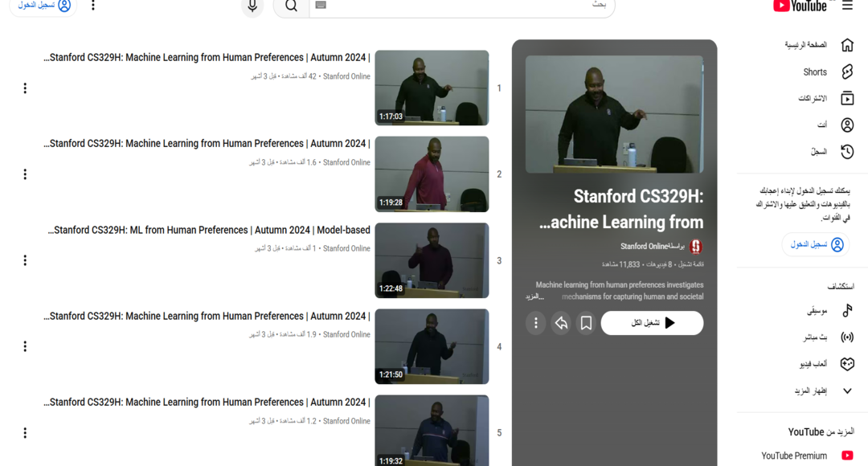Play all videos with تشغيل الكل
Image resolution: width=868 pixels, height=466 pixels.
[652, 322]
